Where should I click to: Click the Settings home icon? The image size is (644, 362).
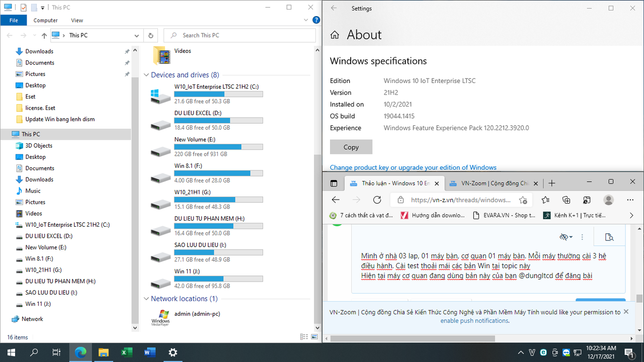[335, 35]
